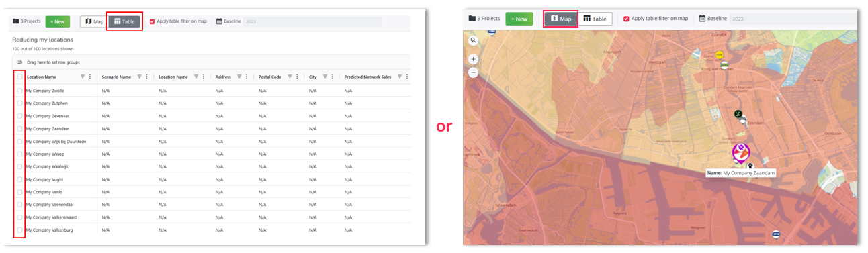Open filter icon on Predicted Network Sales column
Image resolution: width=868 pixels, height=253 pixels.
pos(400,77)
